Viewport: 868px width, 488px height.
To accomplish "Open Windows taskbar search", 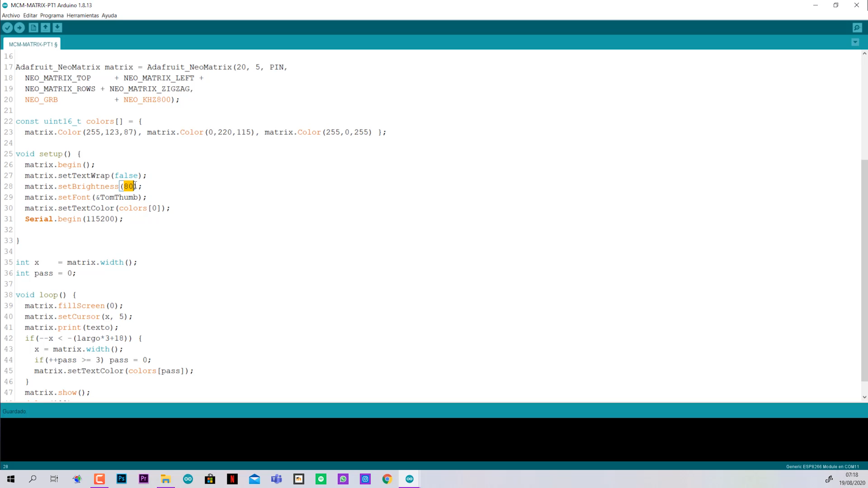I will point(33,479).
